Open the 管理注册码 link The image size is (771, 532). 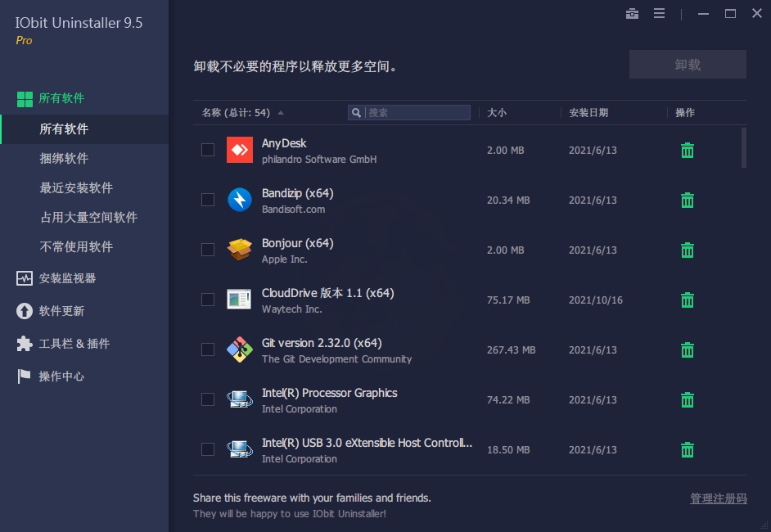tap(719, 498)
